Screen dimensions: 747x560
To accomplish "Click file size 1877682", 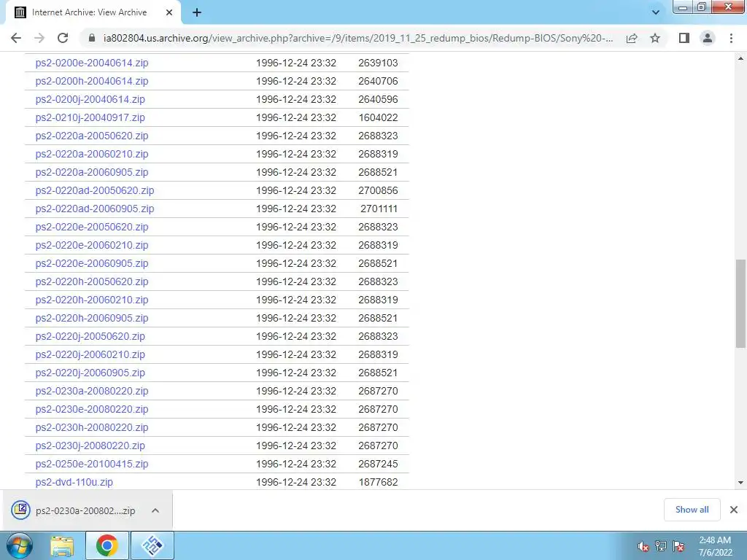I will point(379,482).
